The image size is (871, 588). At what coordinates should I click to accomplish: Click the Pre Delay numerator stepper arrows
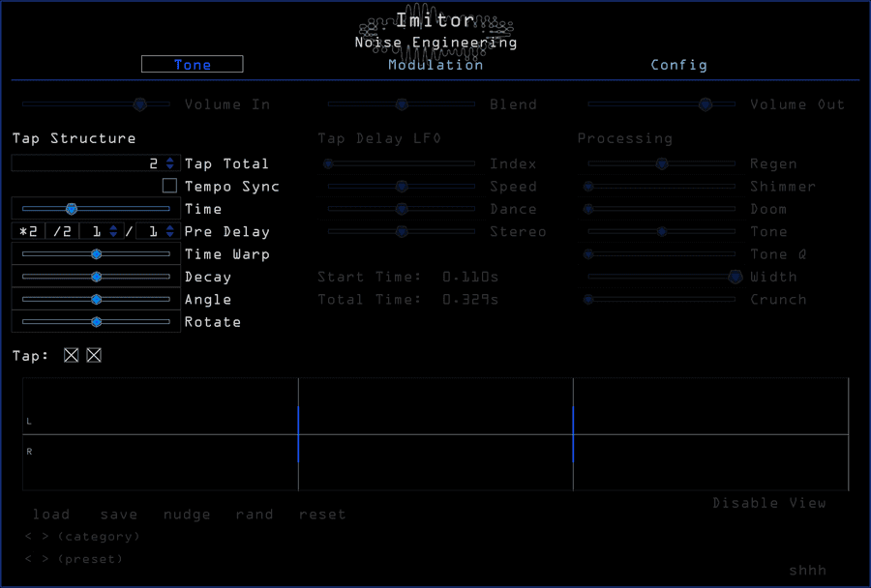[113, 231]
